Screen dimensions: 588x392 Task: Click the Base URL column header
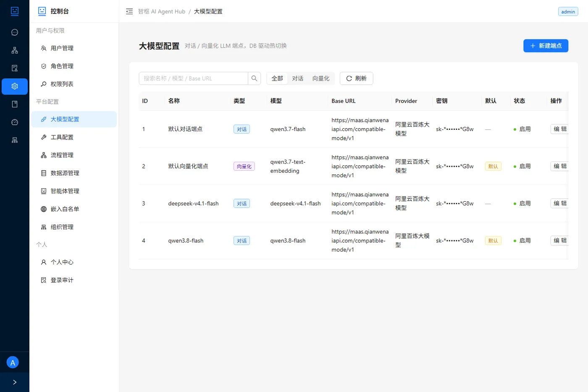coord(344,101)
